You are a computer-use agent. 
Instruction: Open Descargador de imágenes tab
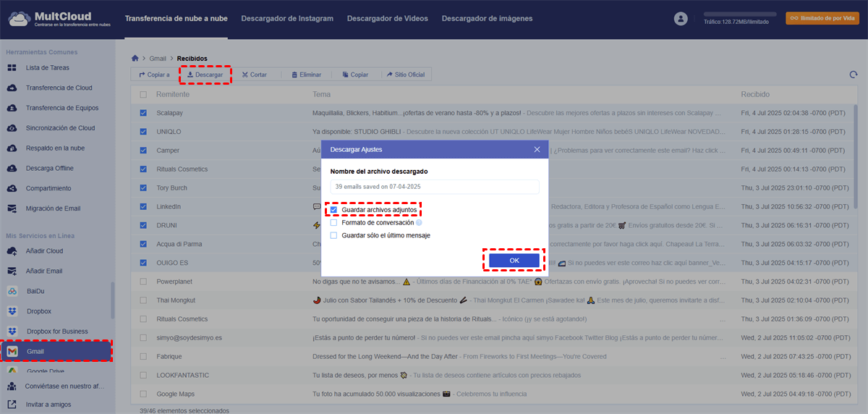click(488, 19)
